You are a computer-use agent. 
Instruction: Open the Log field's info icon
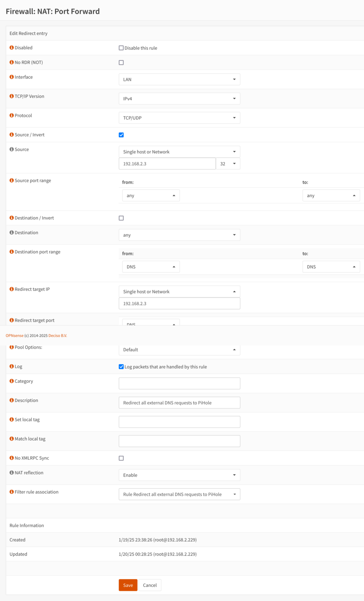coord(11,366)
